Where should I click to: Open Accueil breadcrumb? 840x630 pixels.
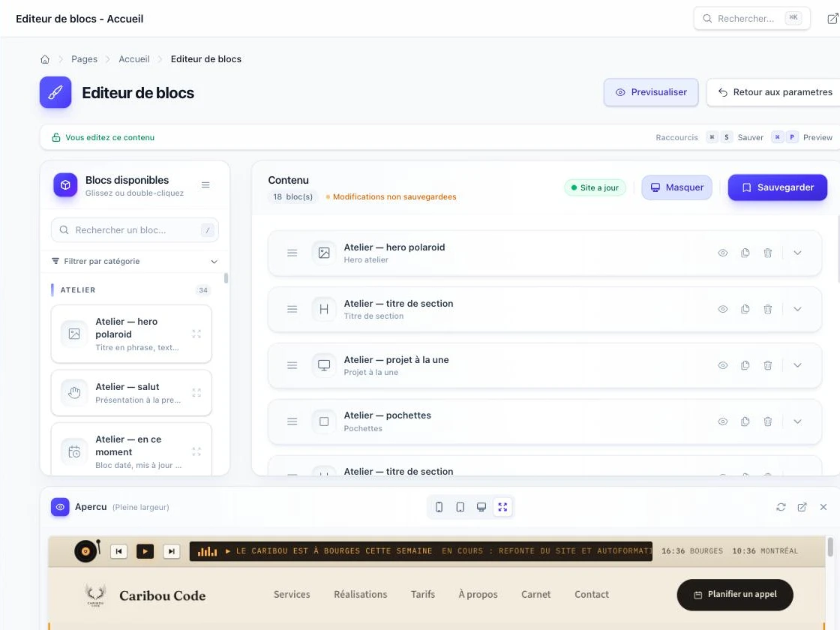(x=134, y=59)
